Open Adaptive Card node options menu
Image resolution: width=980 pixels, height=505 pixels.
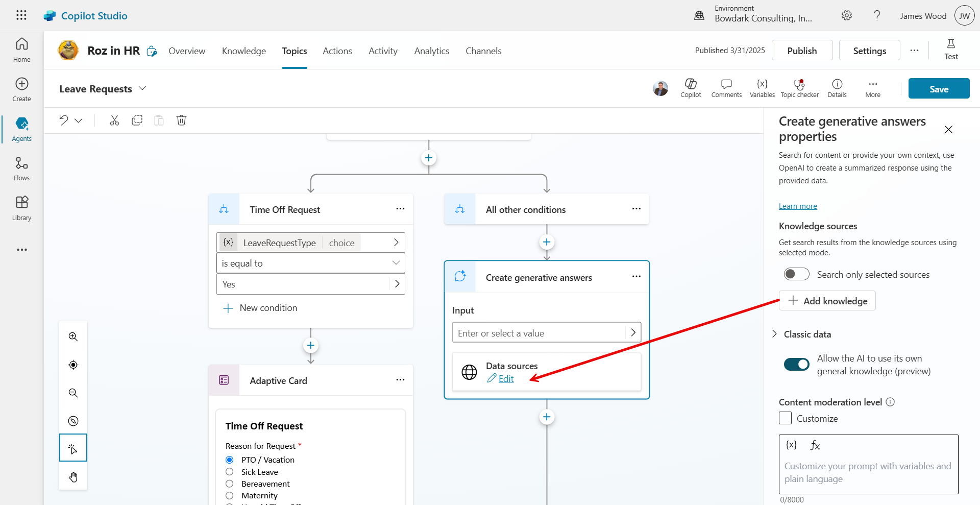pyautogui.click(x=400, y=379)
